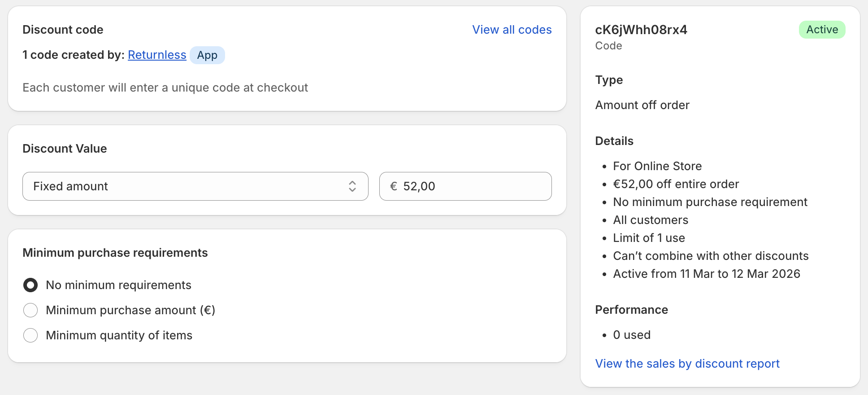868x395 pixels.
Task: Click the up-down chevron icon in discount type selector
Action: (352, 186)
